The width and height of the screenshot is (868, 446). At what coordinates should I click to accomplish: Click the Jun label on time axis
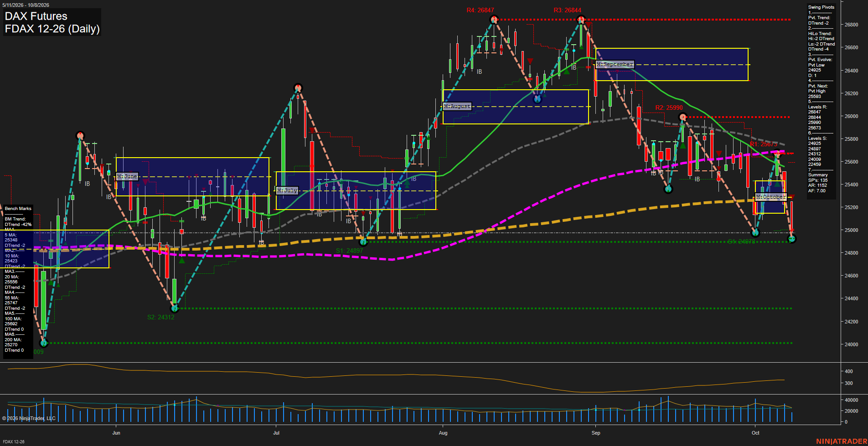tap(116, 433)
